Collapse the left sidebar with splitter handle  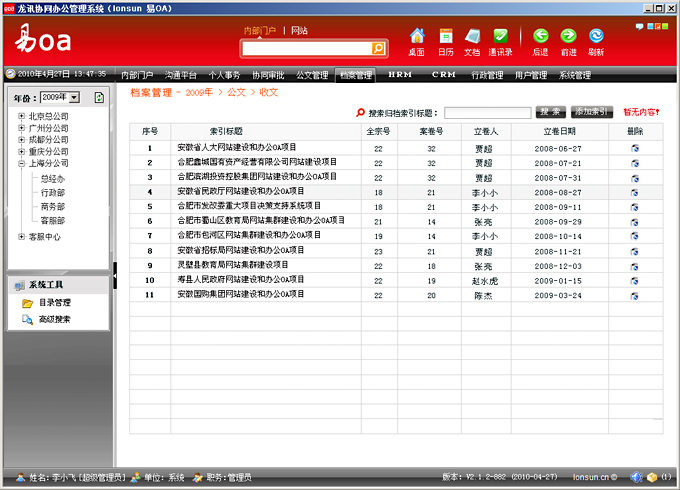pyautogui.click(x=115, y=275)
